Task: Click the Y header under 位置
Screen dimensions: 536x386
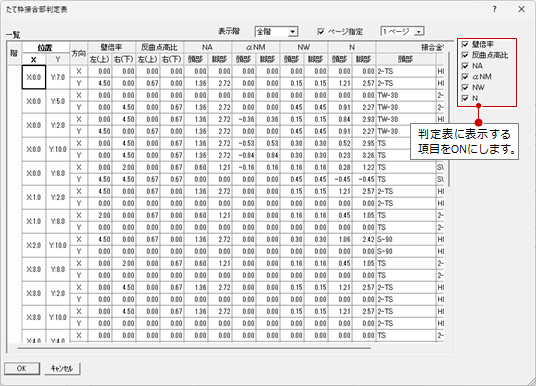Action: 58,59
